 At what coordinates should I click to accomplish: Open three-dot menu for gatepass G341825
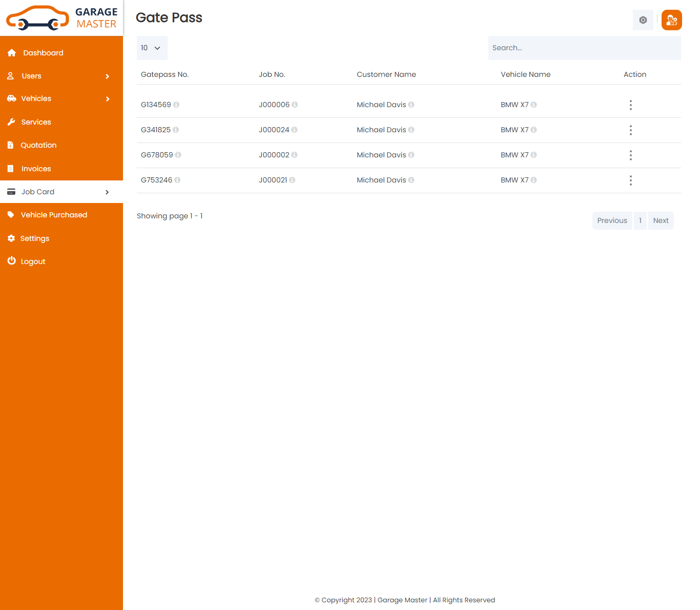coord(630,130)
